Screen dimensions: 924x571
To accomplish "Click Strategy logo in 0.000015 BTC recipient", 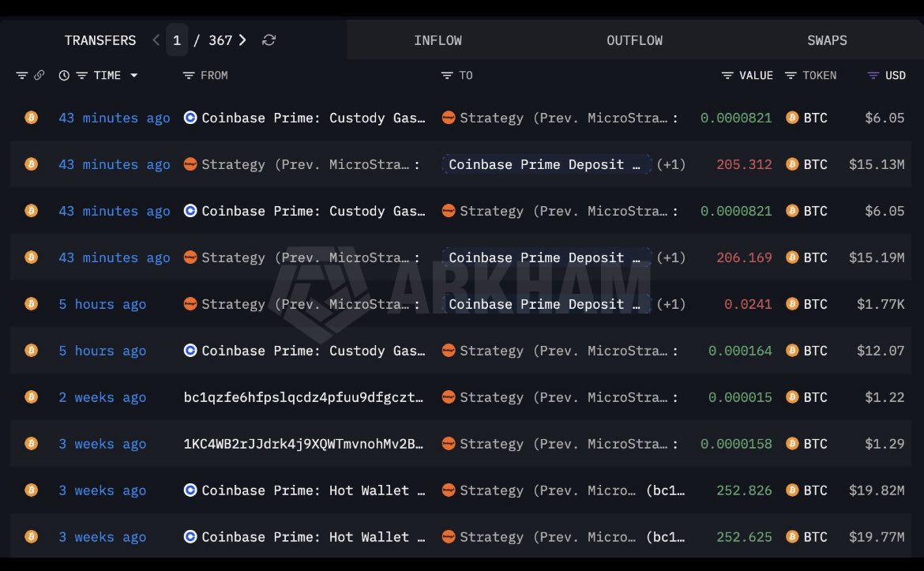I will coord(449,396).
